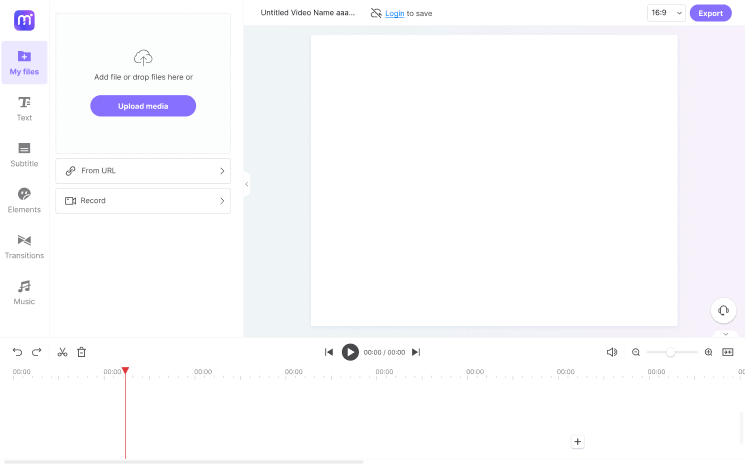This screenshot has height=465, width=745.
Task: Click the zoom in magnifier icon
Action: (x=709, y=352)
